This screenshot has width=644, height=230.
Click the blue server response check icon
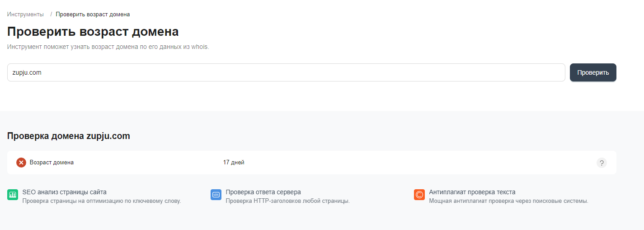[x=216, y=195]
